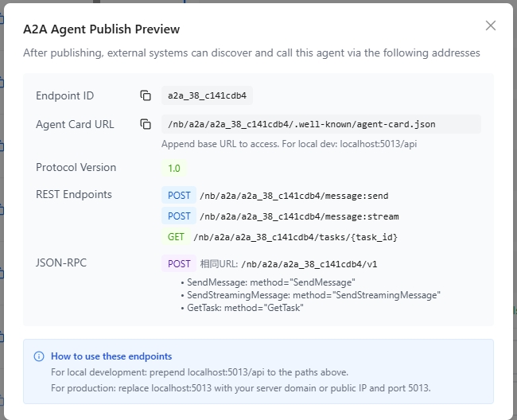Click the How to use these endpoints heading
This screenshot has height=420, width=517.
pos(111,356)
